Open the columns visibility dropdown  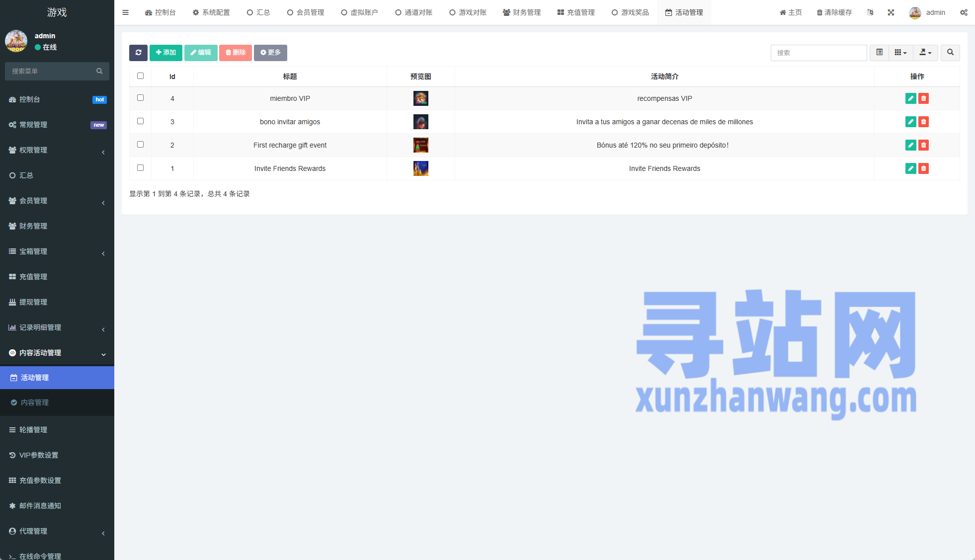coord(900,53)
